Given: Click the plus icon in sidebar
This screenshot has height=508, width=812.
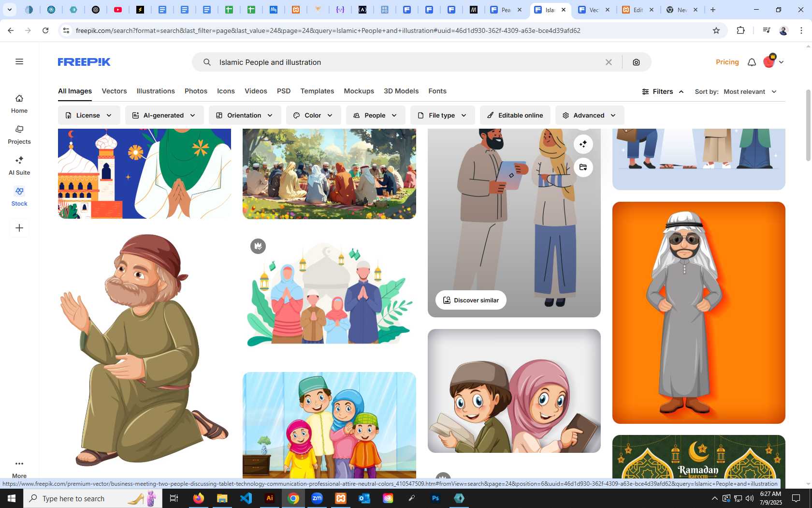Looking at the screenshot, I should tap(19, 228).
